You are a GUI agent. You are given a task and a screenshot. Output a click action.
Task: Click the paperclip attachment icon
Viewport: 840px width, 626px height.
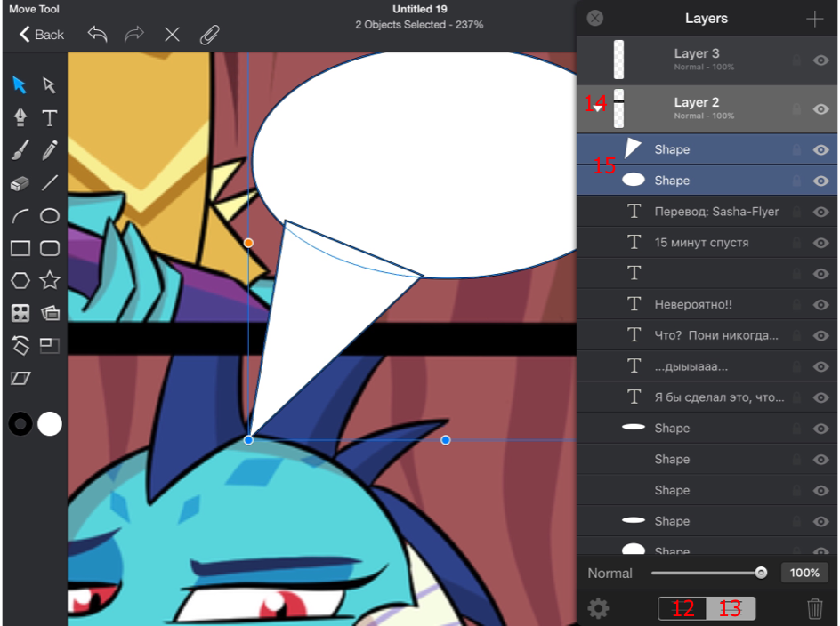(x=209, y=35)
